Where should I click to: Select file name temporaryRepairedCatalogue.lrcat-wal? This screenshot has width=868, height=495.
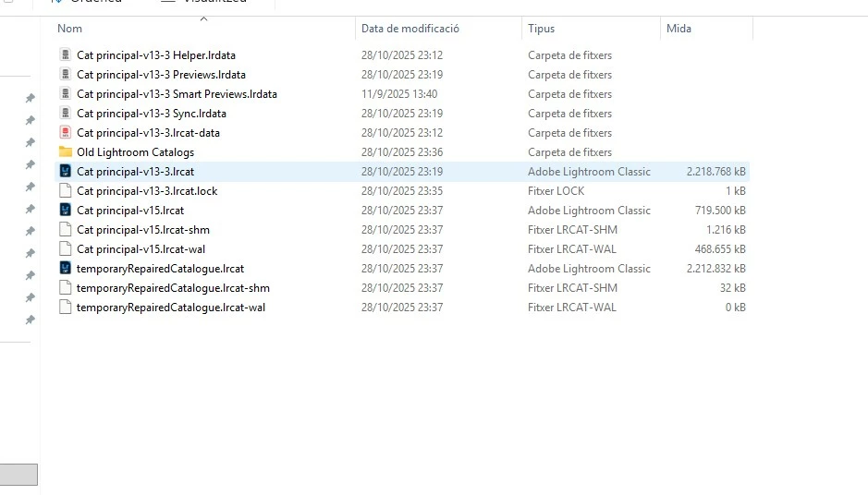coord(171,307)
